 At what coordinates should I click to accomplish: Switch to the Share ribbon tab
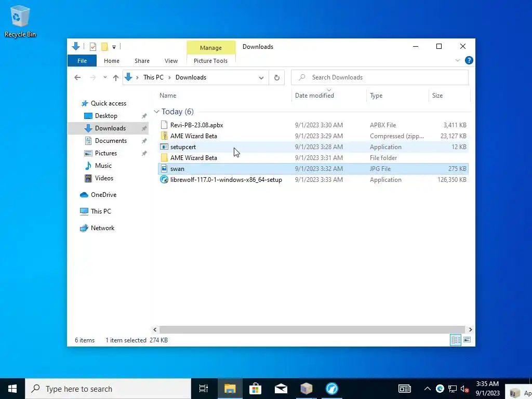coord(142,61)
